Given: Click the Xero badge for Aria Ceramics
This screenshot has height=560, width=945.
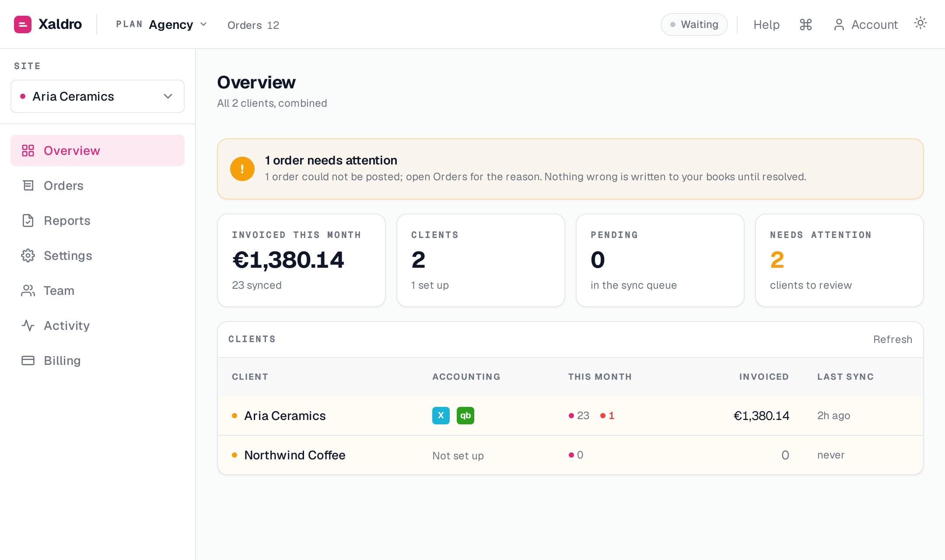Looking at the screenshot, I should click(441, 416).
